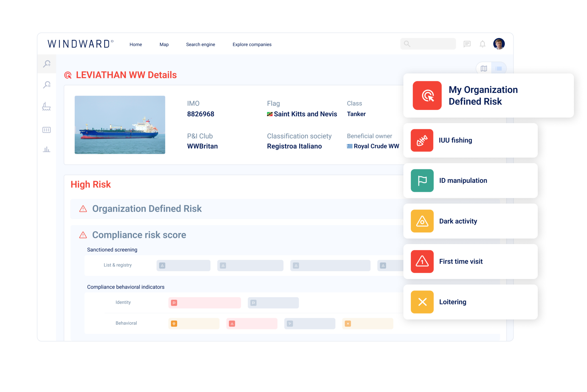Open Explore companies menu item
Viewport: 587px width, 392px height.
252,44
